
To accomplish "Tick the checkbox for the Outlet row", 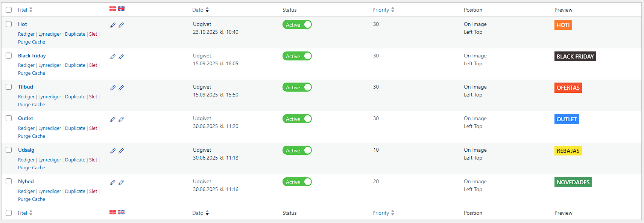I will pos(9,118).
